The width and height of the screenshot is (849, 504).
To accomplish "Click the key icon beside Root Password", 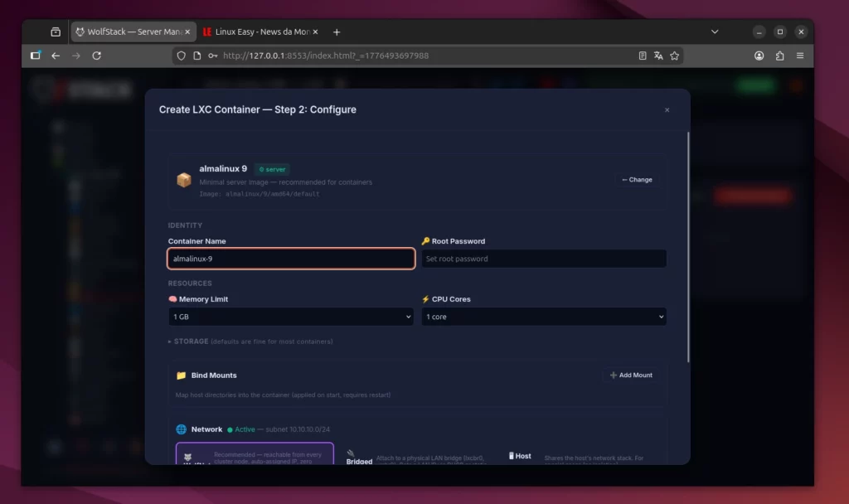I will (424, 240).
